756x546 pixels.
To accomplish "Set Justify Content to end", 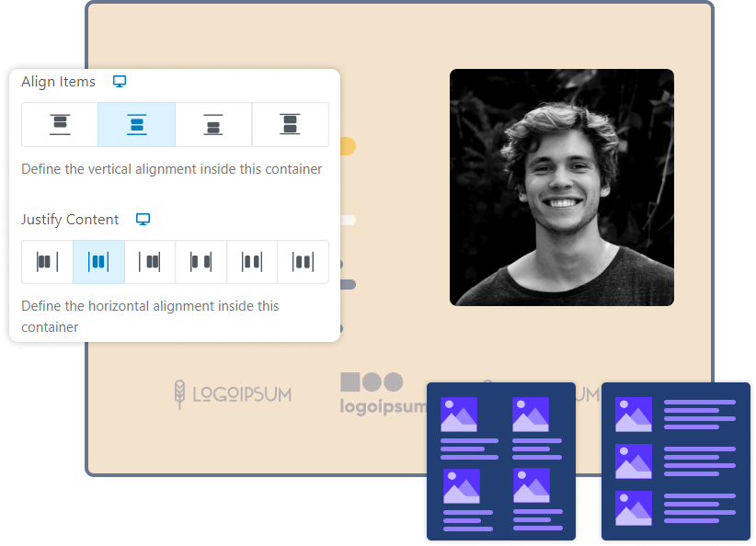I will tap(150, 262).
